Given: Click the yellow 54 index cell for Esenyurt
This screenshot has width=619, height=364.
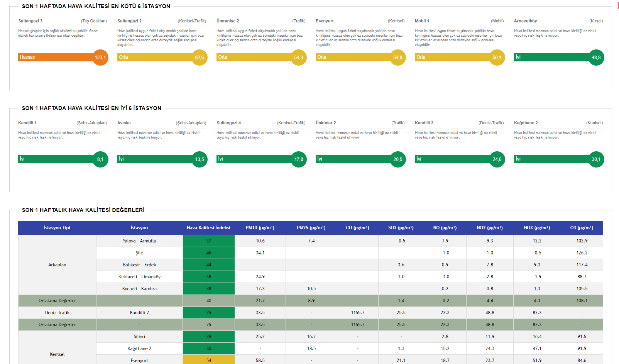Looking at the screenshot, I should 208,361.
